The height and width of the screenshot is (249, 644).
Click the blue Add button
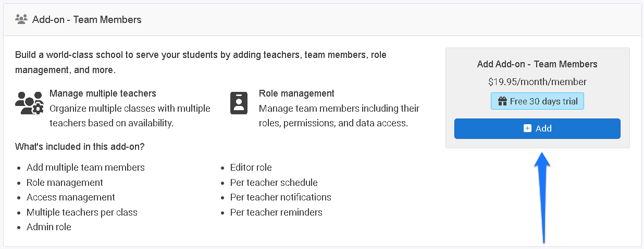(x=537, y=128)
